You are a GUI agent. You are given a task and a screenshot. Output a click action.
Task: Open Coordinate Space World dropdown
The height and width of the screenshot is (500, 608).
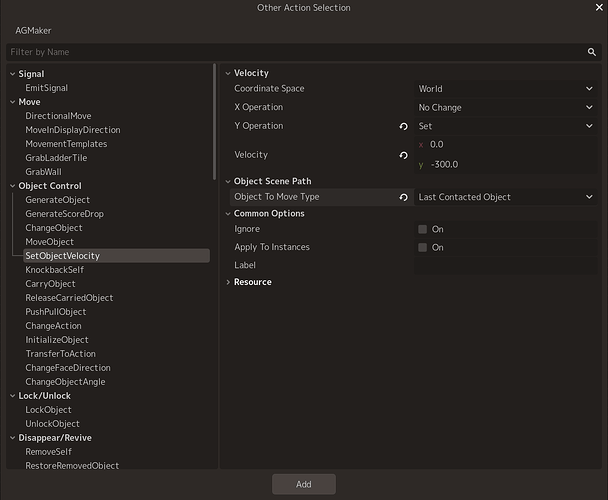506,89
